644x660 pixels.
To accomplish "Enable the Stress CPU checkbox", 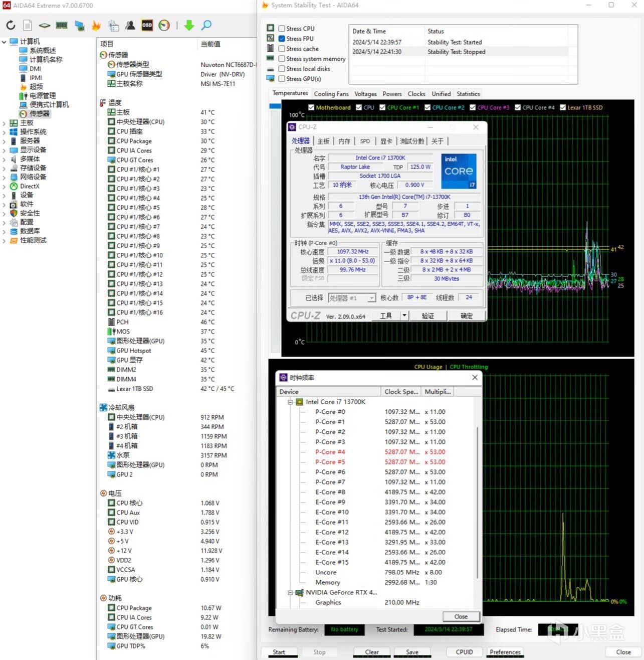I will point(282,29).
